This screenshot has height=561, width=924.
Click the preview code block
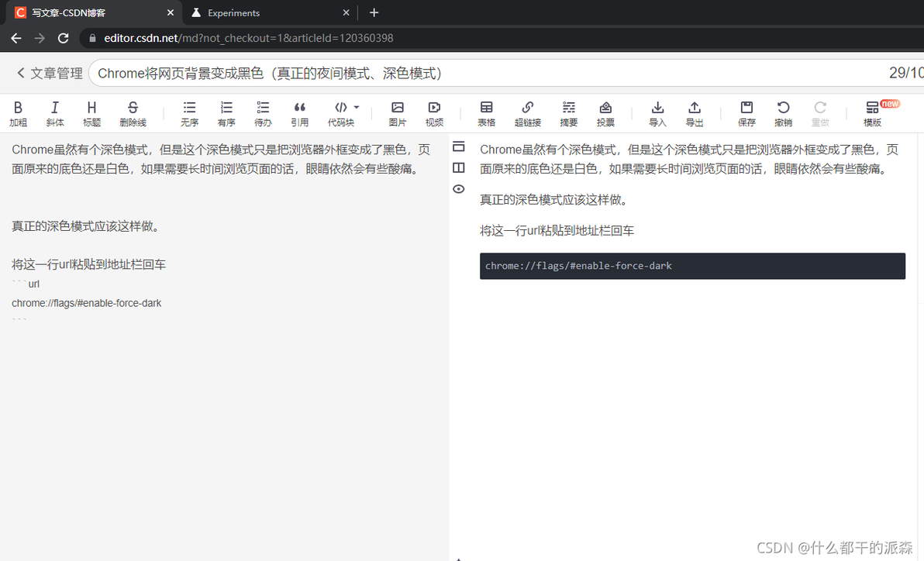(692, 266)
